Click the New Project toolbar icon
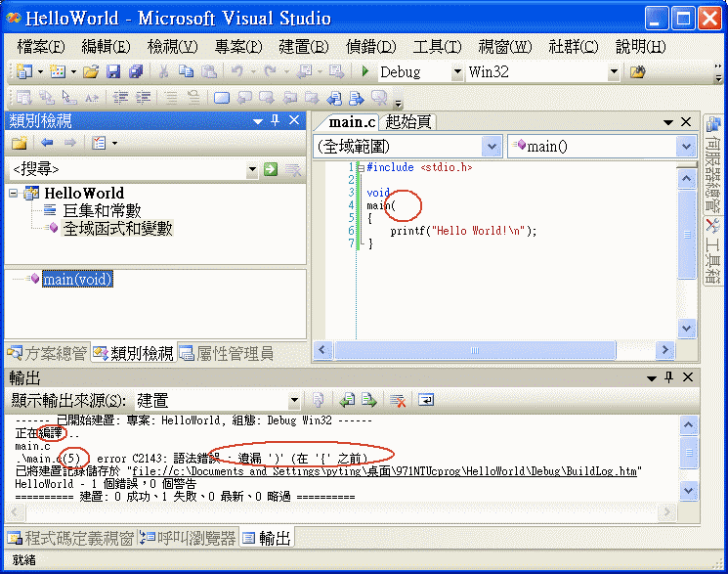Image resolution: width=728 pixels, height=574 pixels. coord(23,71)
